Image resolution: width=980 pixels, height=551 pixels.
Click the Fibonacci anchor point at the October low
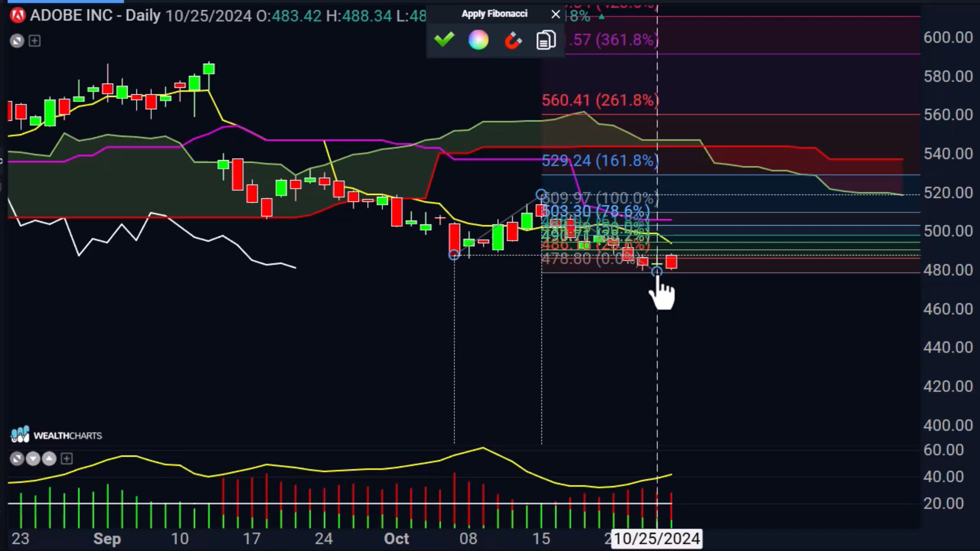(454, 255)
